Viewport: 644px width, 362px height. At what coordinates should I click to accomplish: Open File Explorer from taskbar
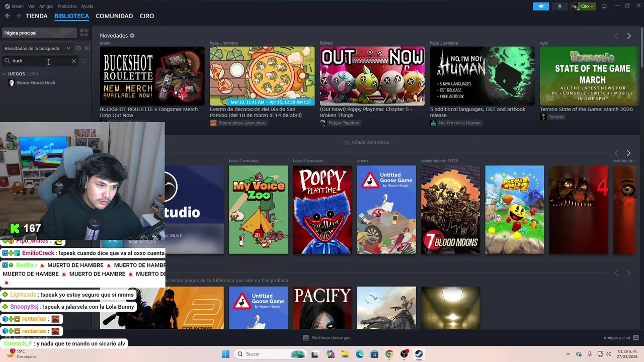[x=345, y=354]
